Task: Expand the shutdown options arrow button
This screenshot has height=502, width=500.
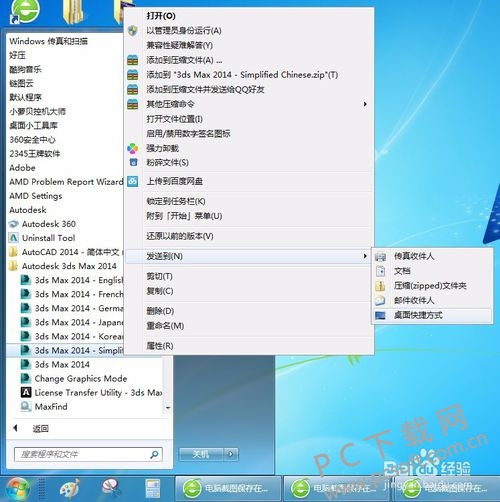Action: pos(231,454)
